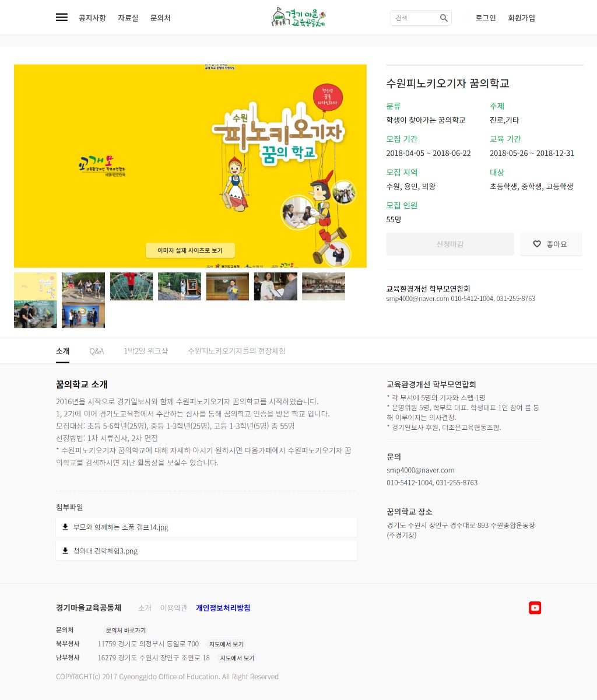597x700 pixels.
Task: Click the 꿈의학교 소개 heading
Action: pos(82,384)
